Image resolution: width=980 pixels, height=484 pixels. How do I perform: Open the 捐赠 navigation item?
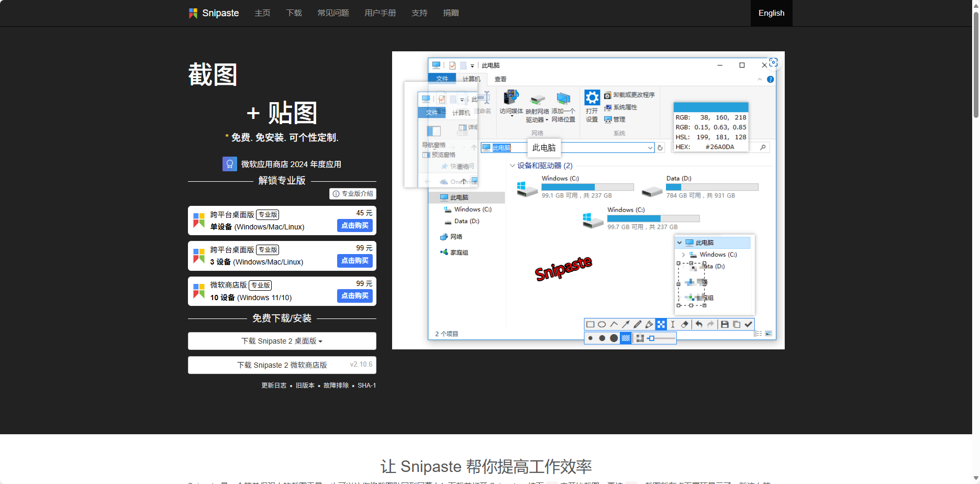(x=451, y=13)
